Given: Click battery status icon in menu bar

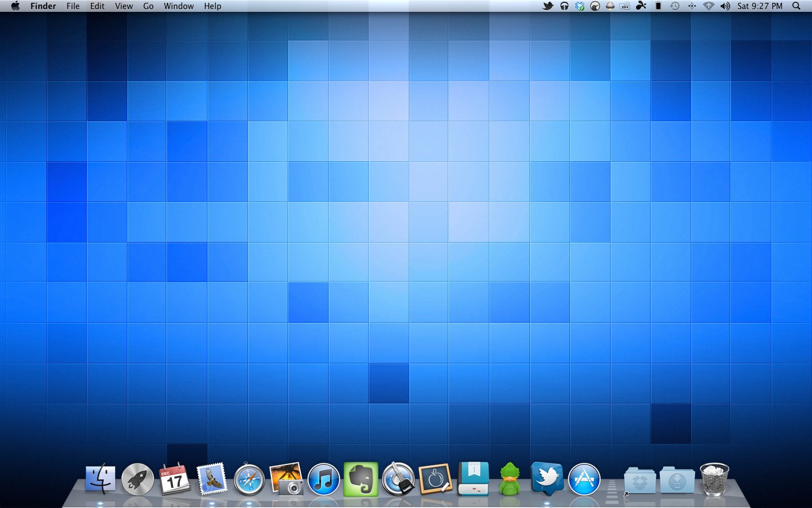Looking at the screenshot, I should (x=658, y=6).
